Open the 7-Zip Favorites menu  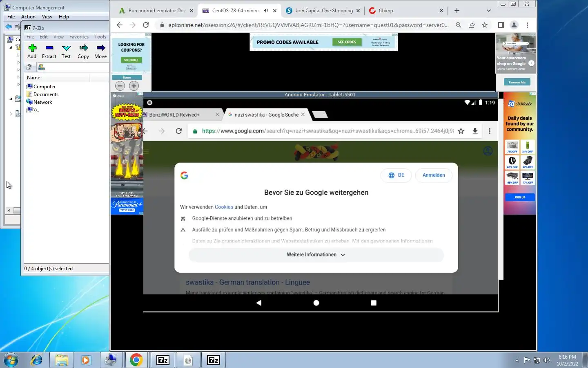tap(79, 37)
